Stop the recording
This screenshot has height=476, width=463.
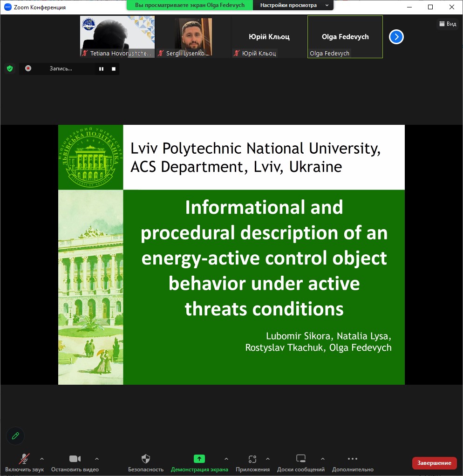(x=113, y=69)
